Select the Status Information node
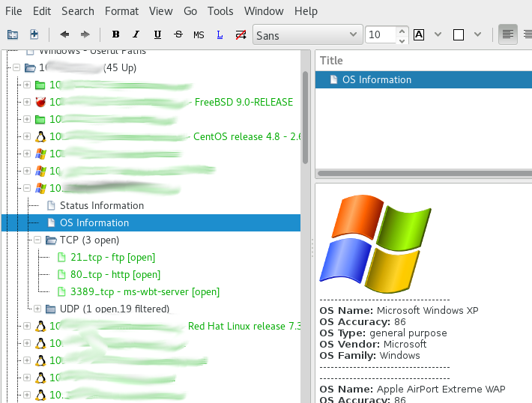 tap(102, 205)
